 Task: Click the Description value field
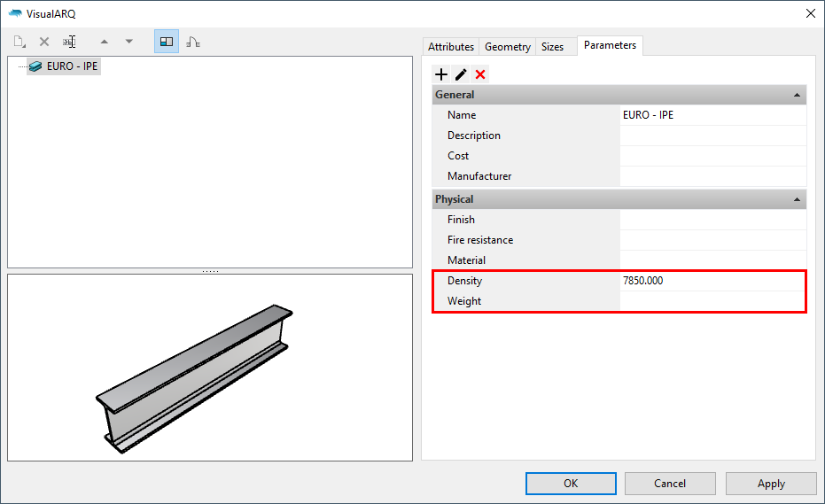[713, 136]
